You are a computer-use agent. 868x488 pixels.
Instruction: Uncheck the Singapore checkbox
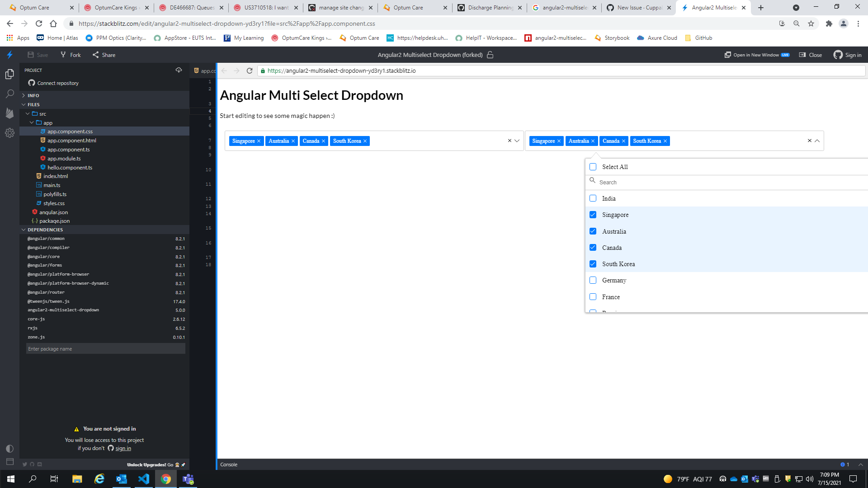pyautogui.click(x=593, y=215)
